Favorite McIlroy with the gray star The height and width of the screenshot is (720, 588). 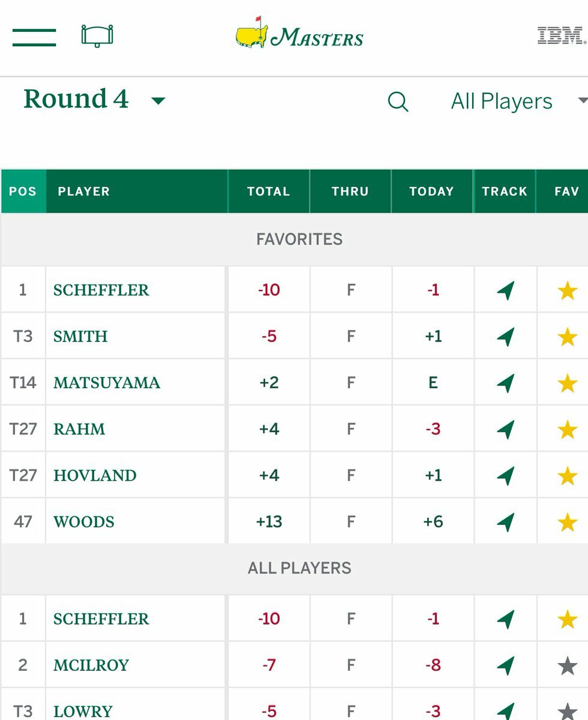click(x=567, y=665)
